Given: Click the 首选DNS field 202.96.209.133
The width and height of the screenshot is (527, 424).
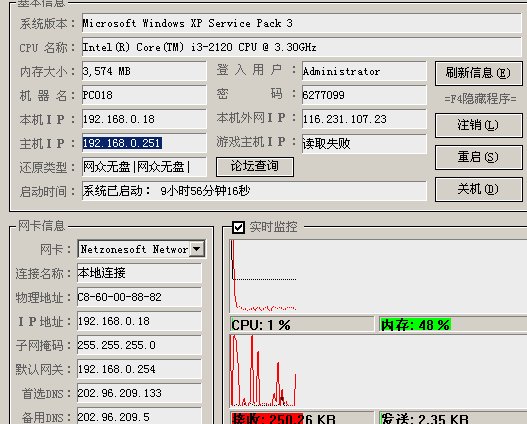Looking at the screenshot, I should pos(139,393).
